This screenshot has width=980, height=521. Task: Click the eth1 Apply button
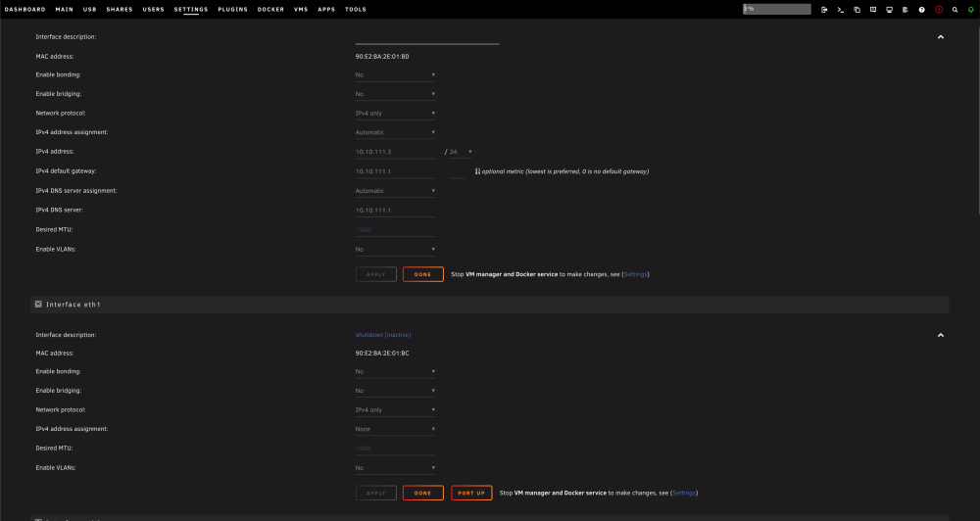pyautogui.click(x=375, y=493)
